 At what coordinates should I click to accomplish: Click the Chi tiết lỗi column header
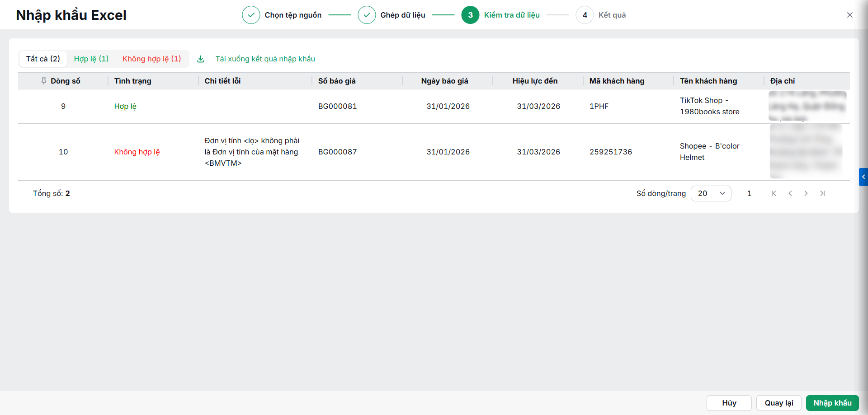coord(222,81)
